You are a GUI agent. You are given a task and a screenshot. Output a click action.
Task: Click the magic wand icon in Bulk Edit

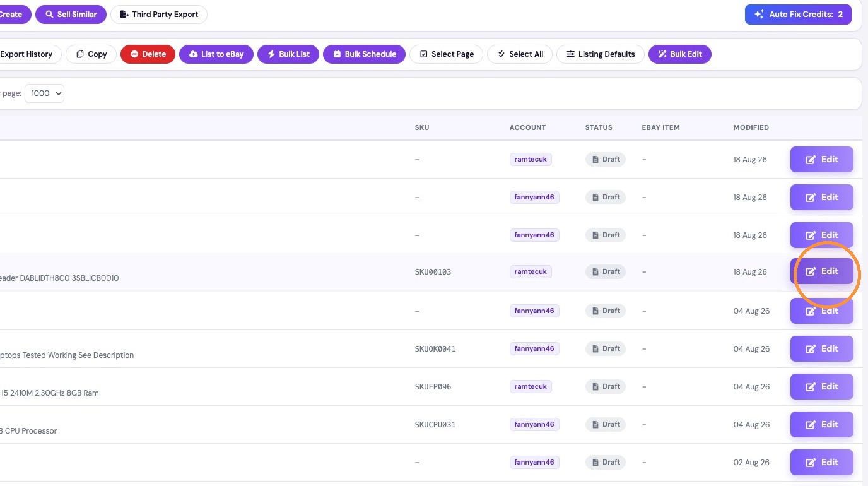pos(662,54)
